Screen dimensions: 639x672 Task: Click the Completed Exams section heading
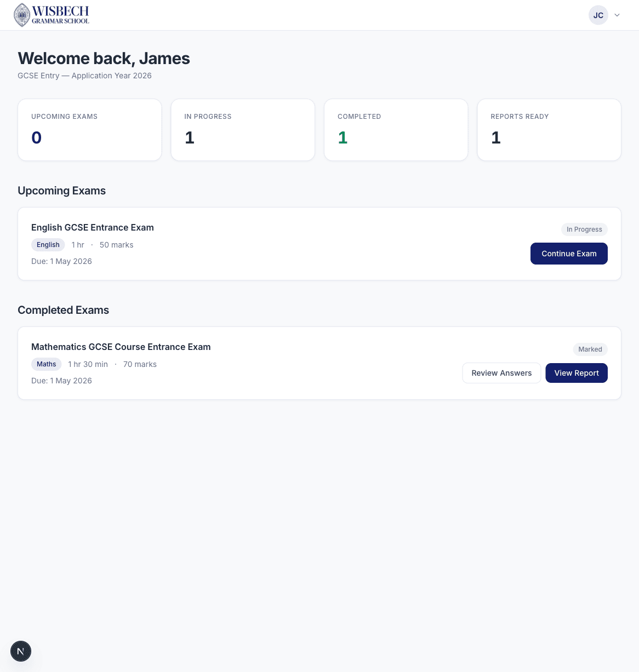pos(63,310)
